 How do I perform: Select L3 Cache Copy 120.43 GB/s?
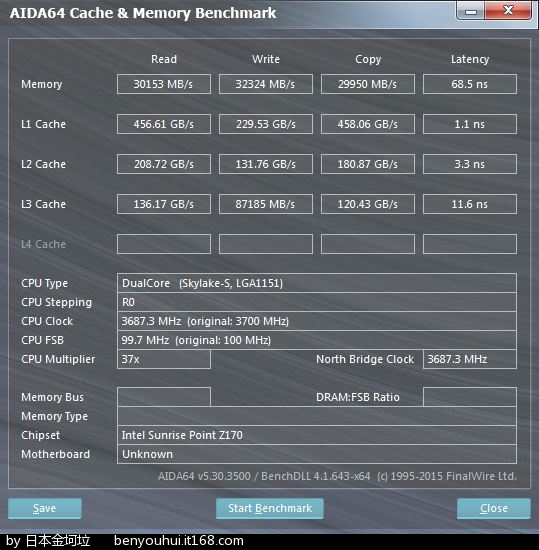point(368,204)
